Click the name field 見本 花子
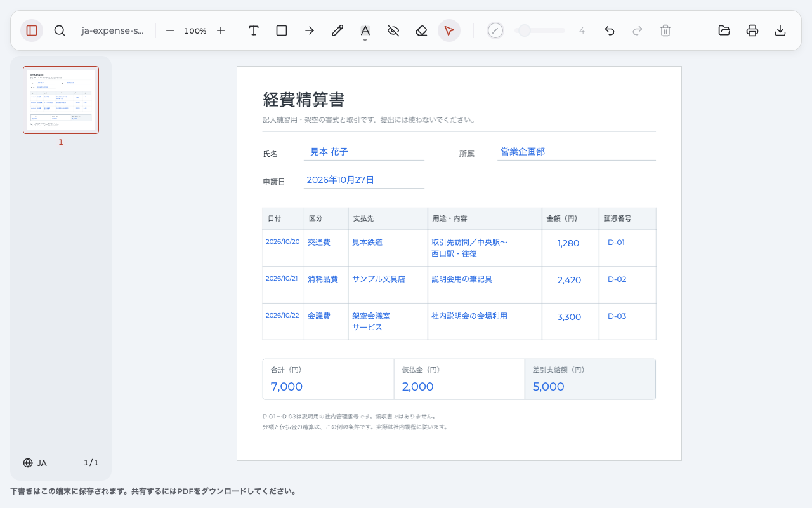Screen dimensions: 812x508 coord(363,152)
